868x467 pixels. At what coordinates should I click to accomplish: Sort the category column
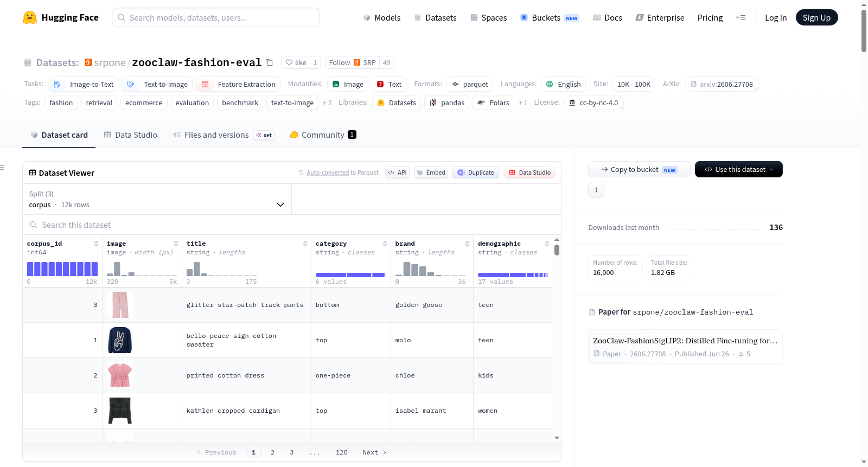click(x=385, y=244)
